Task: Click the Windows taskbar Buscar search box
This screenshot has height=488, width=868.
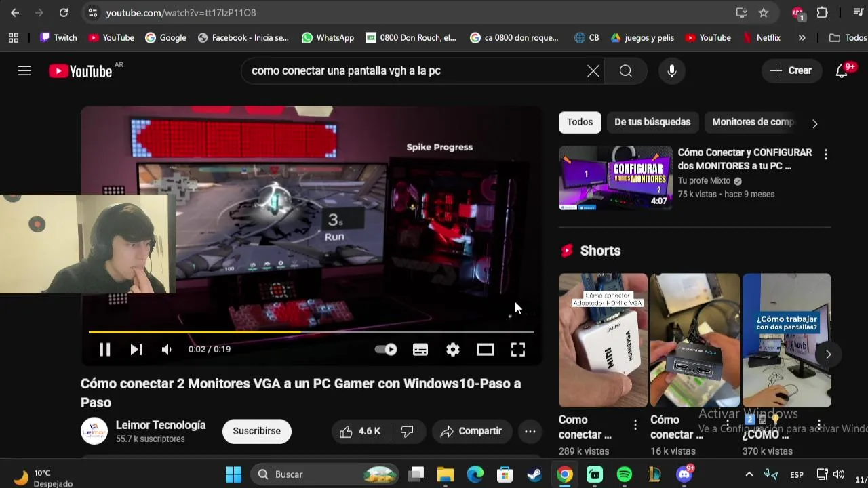Action: [x=325, y=474]
